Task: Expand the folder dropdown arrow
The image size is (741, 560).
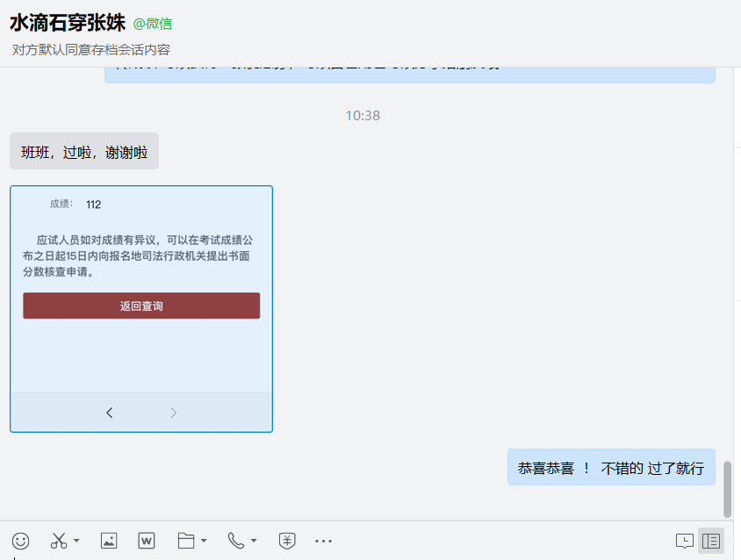Action: tap(204, 540)
